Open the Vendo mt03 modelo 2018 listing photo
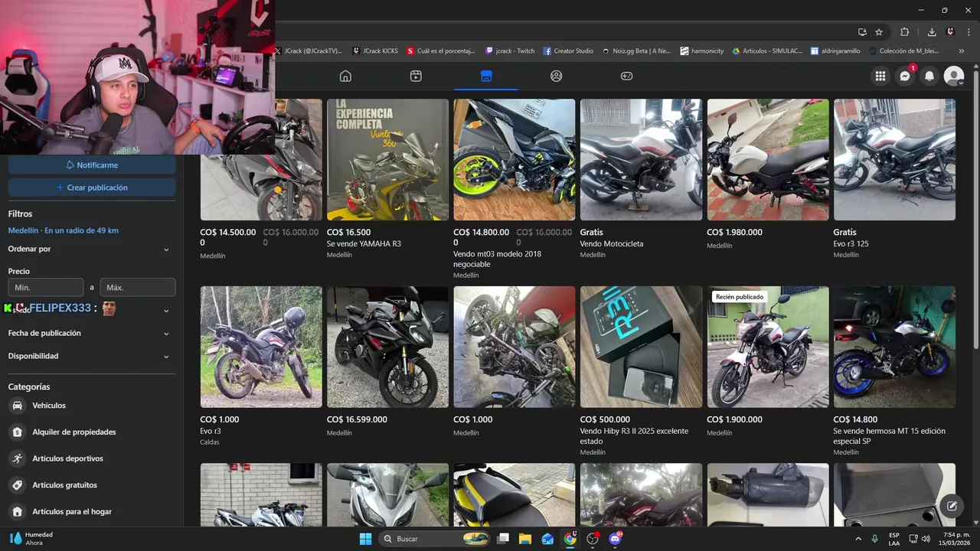The image size is (980, 551). click(x=514, y=159)
